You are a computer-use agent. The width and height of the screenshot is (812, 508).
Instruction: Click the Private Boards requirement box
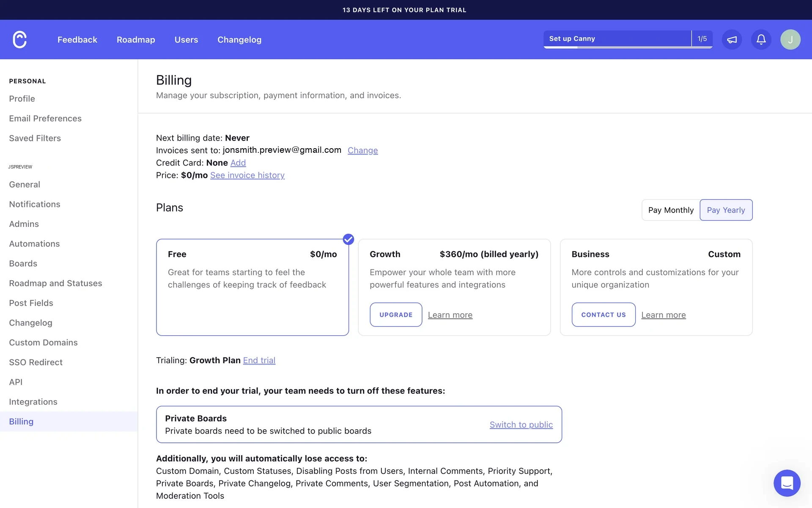coord(359,425)
